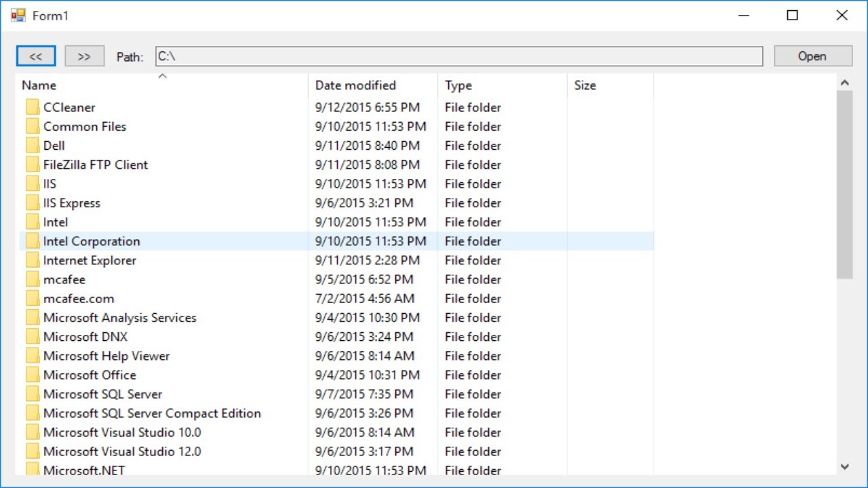Click the Microsoft Visual Studio 12.0 folder icon

[33, 451]
